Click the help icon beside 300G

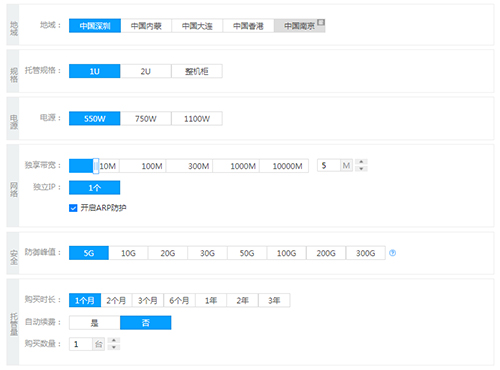pyautogui.click(x=392, y=253)
